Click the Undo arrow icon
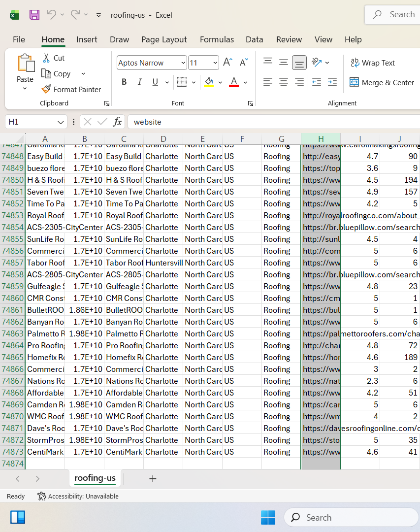 point(52,15)
